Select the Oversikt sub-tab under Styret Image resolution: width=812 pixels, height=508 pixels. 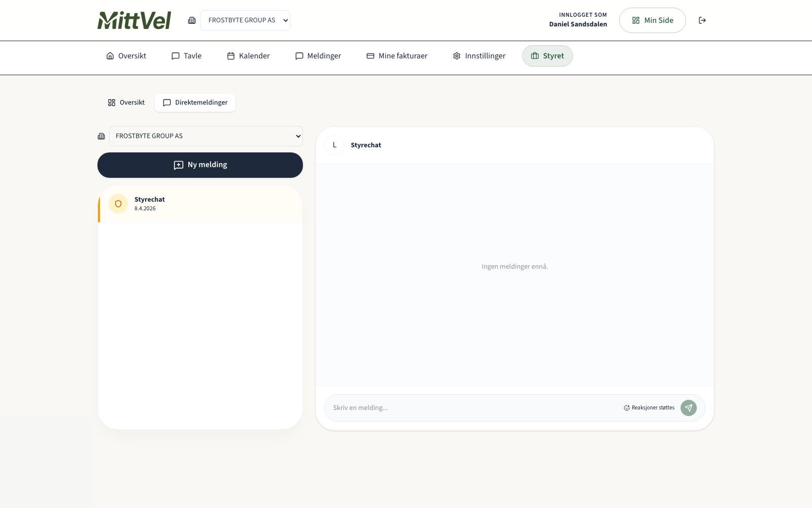126,103
